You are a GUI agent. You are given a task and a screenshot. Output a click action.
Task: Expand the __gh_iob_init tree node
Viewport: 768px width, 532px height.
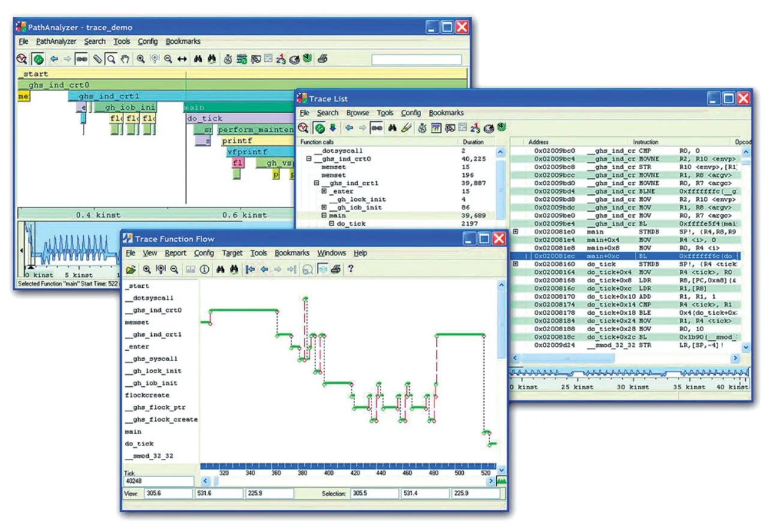324,208
